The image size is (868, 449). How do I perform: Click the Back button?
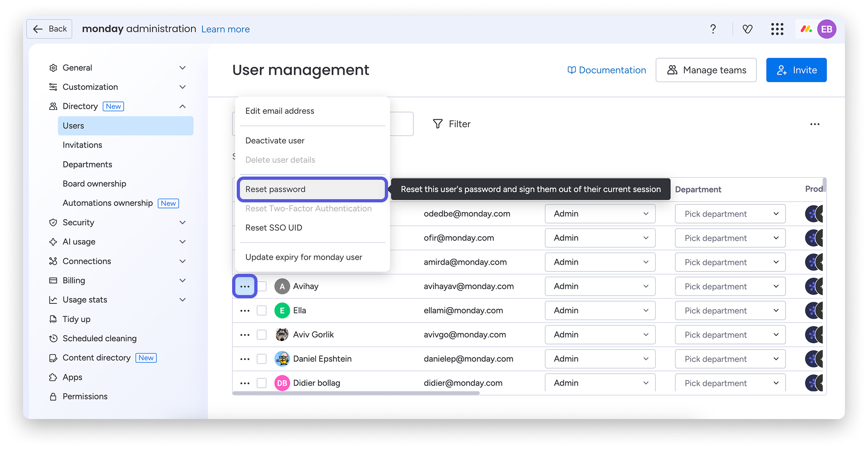49,29
